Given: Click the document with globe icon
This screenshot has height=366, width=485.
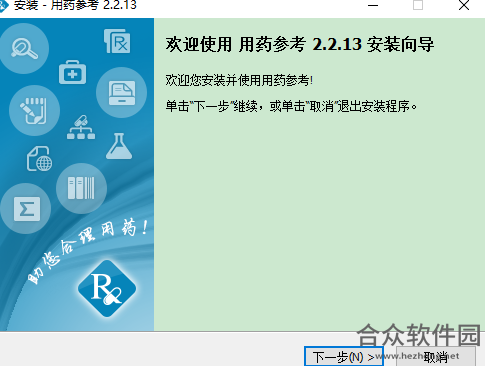Looking at the screenshot, I should [39, 159].
